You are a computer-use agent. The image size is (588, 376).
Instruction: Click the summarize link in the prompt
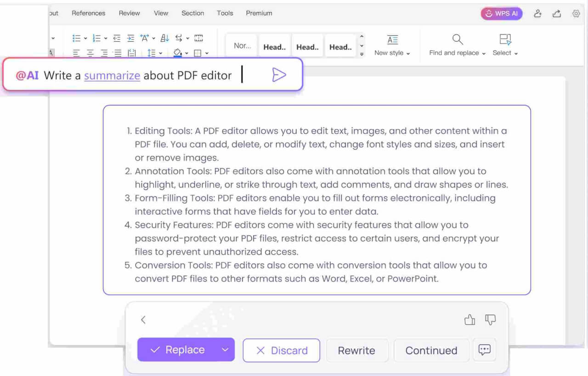pos(112,76)
